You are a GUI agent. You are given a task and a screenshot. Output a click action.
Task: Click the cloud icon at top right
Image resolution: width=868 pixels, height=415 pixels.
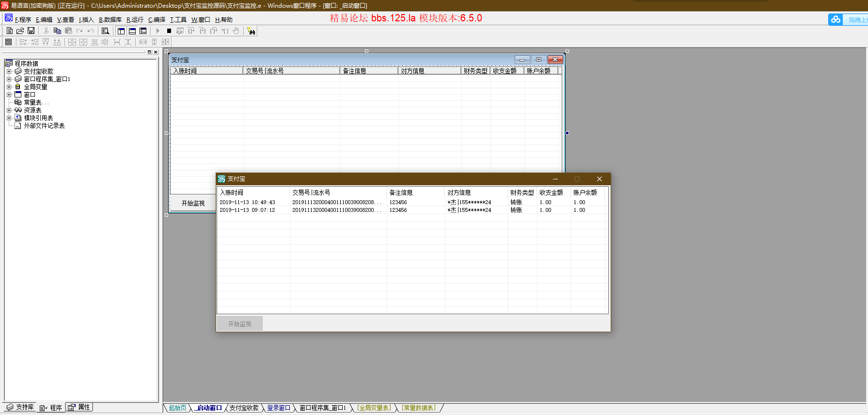(x=836, y=19)
